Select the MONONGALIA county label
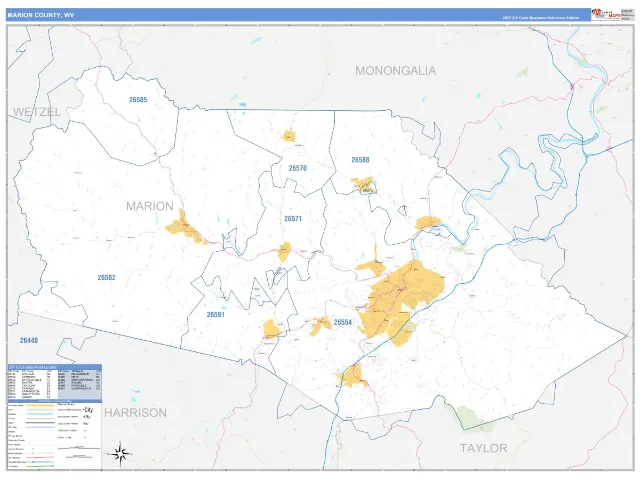This screenshot has width=640, height=480. [x=395, y=71]
